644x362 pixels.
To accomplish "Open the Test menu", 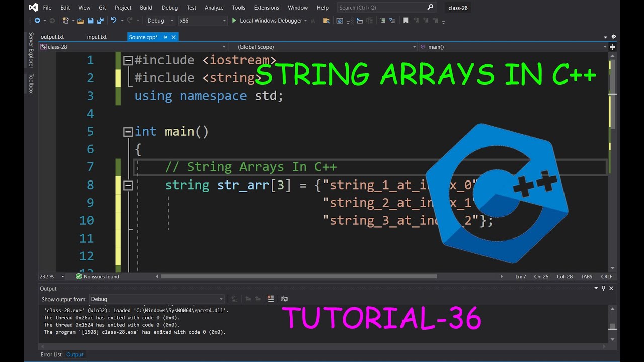I will pyautogui.click(x=192, y=8).
